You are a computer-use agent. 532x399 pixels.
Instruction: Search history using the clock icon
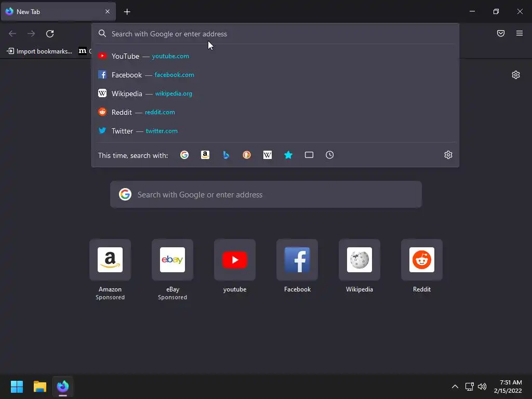[329, 155]
